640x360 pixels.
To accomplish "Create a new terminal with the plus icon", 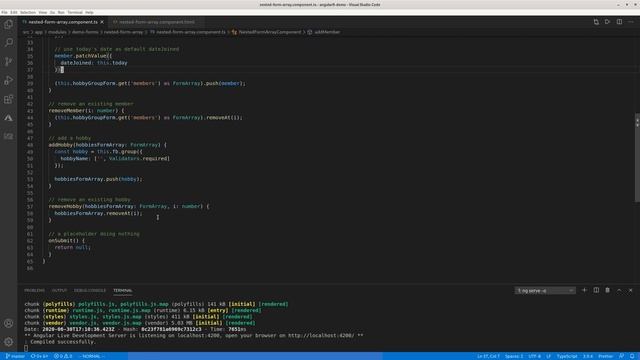I will click(x=584, y=290).
